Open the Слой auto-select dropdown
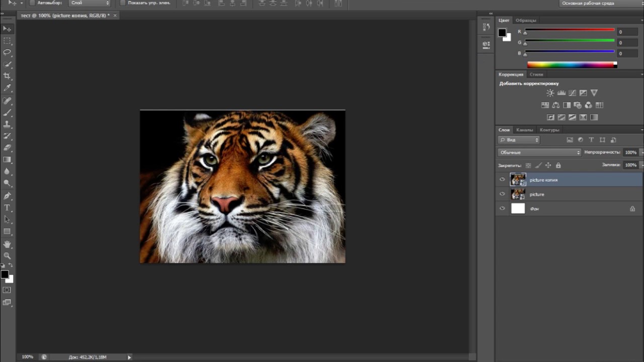 (90, 3)
